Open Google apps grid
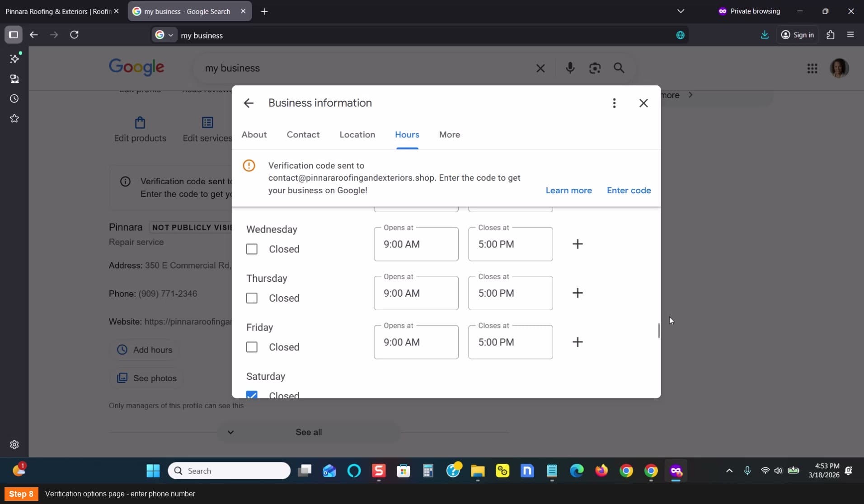The image size is (864, 504). [x=812, y=68]
